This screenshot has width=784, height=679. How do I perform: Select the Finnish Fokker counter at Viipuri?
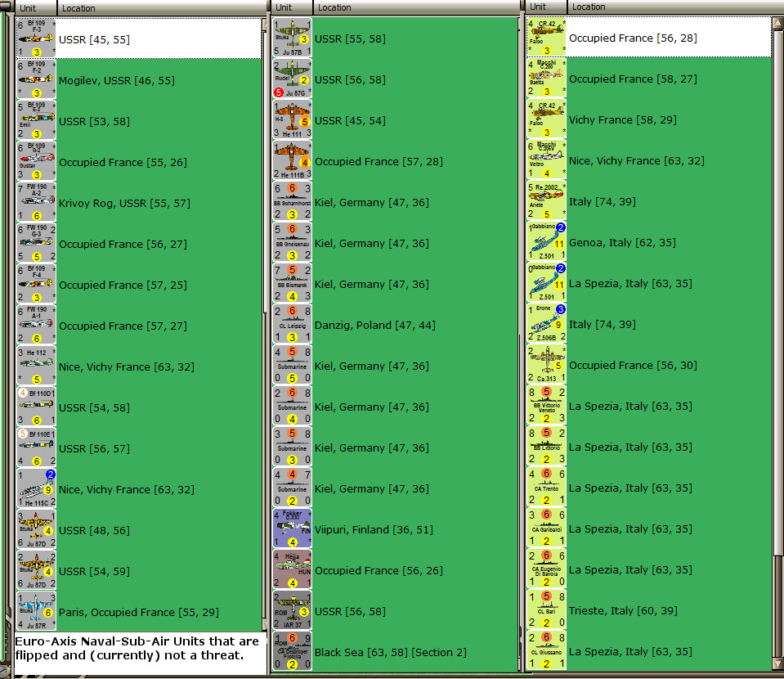click(292, 529)
